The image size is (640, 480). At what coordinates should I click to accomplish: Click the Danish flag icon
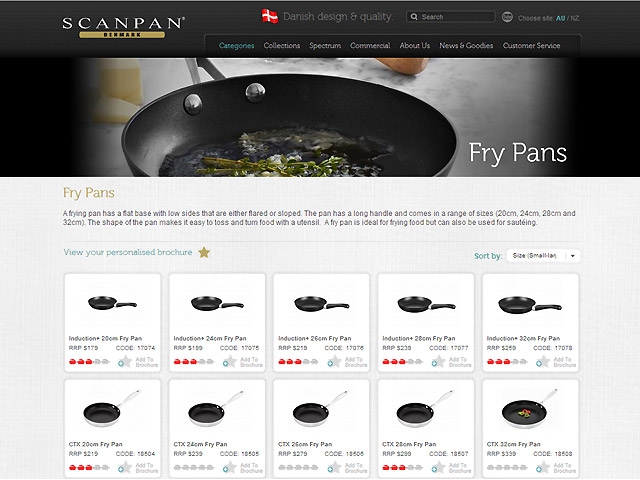270,16
